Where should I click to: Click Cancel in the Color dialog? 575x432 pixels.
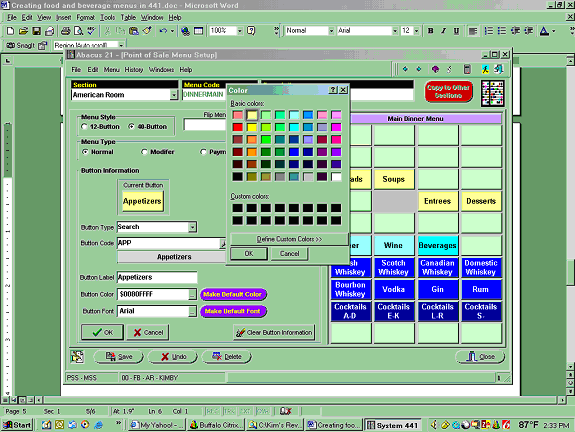tap(289, 253)
